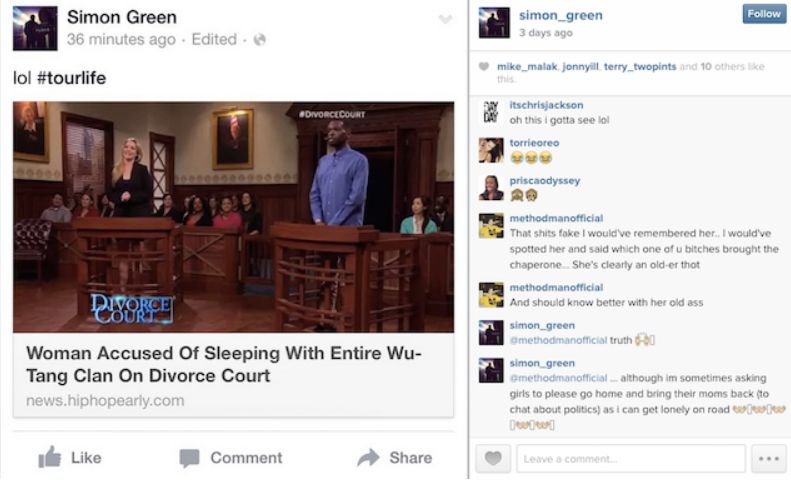Open simon_green Instagram header avatar
Viewport: 791px width, 481px height.
(x=494, y=23)
